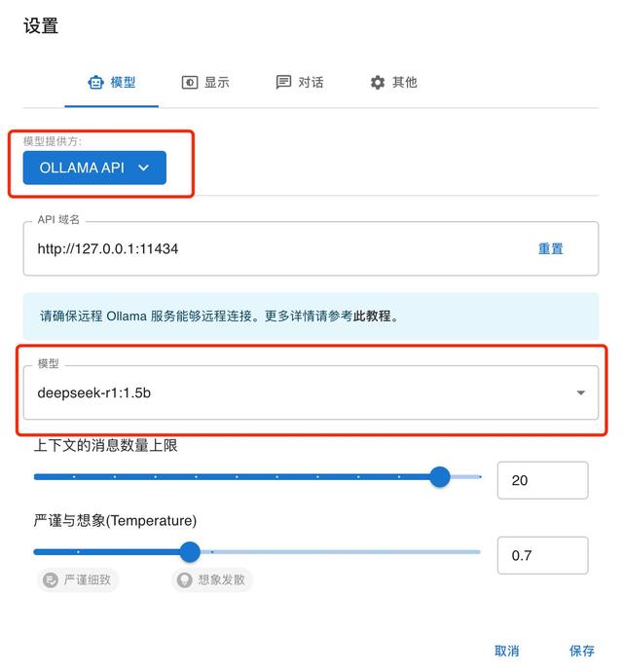Image resolution: width=623 pixels, height=672 pixels.
Task: Switch to the 显示 tab
Action: click(205, 83)
